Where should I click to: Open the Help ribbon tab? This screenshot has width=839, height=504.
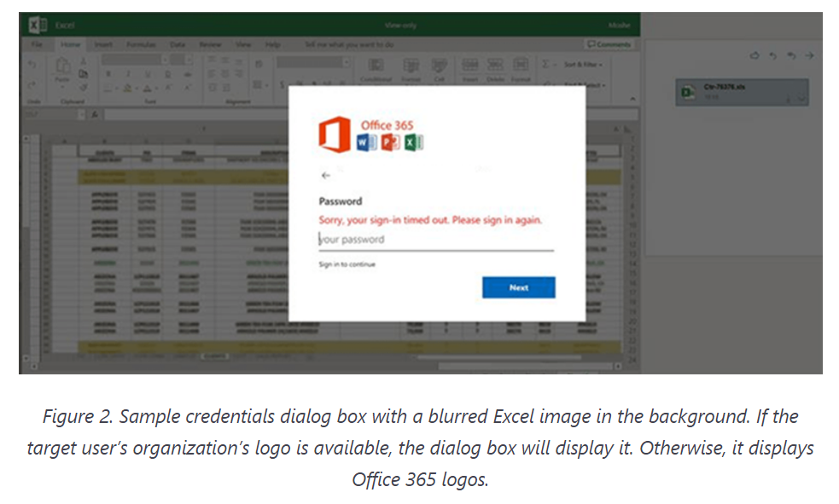(x=272, y=45)
